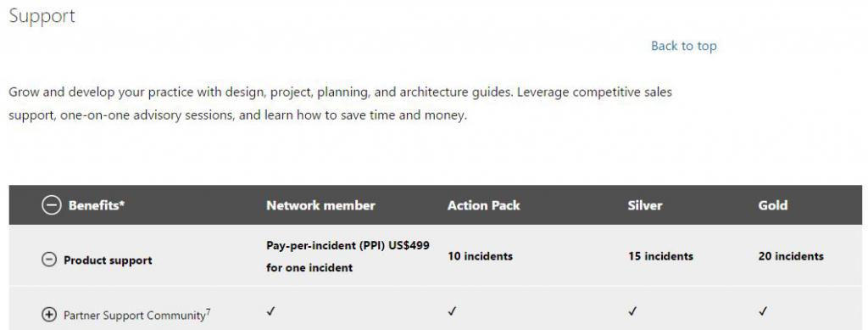Select the Gold column header

[773, 205]
